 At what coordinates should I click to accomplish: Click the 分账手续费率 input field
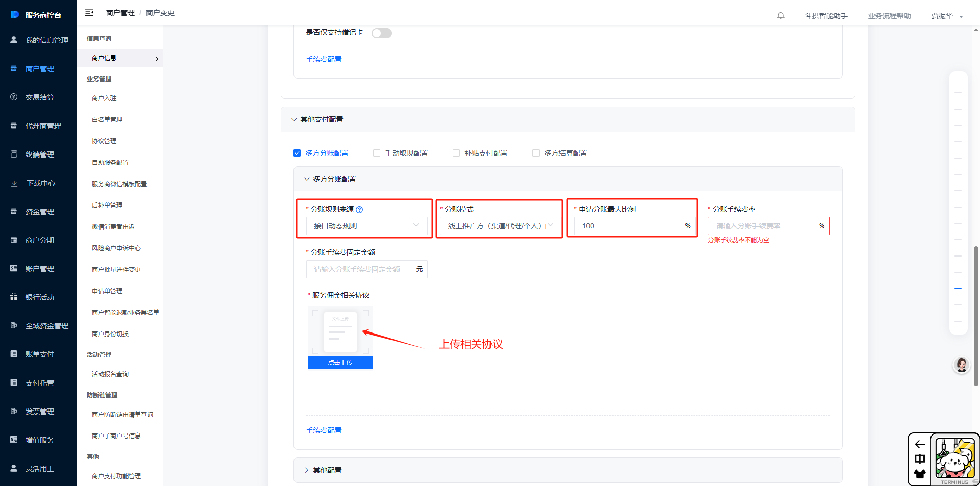point(763,226)
